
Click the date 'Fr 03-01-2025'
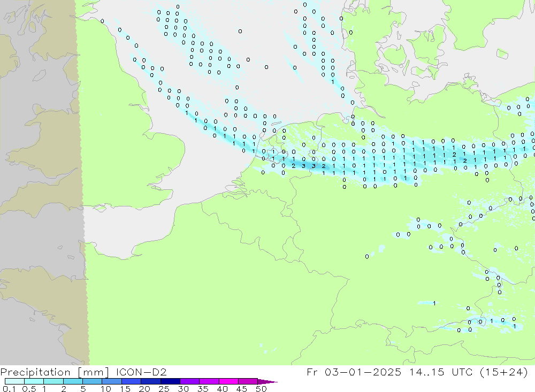coord(354,372)
